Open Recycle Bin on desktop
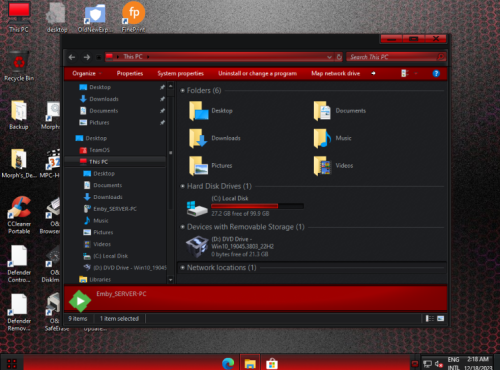 [x=19, y=67]
